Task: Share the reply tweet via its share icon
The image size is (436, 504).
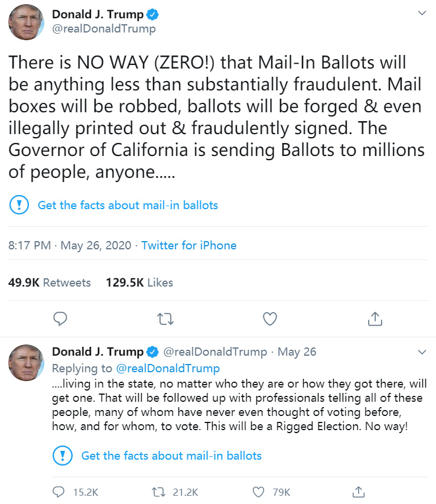Action: (358, 492)
